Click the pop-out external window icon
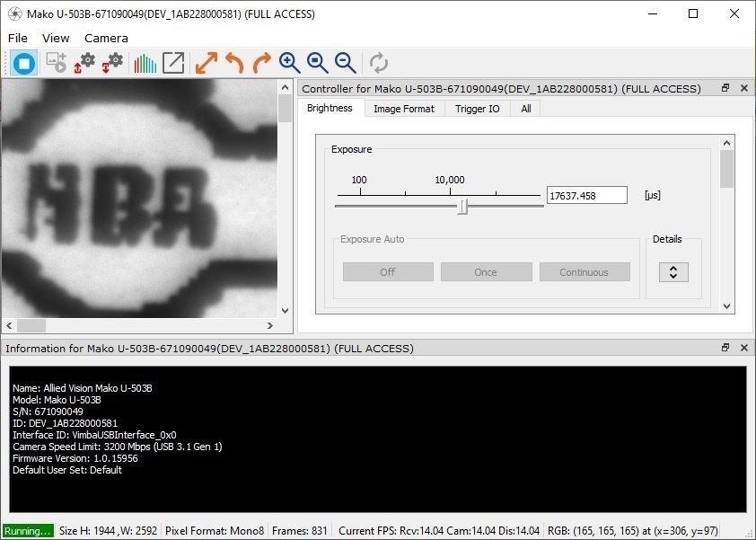This screenshot has height=540, width=756. click(173, 63)
